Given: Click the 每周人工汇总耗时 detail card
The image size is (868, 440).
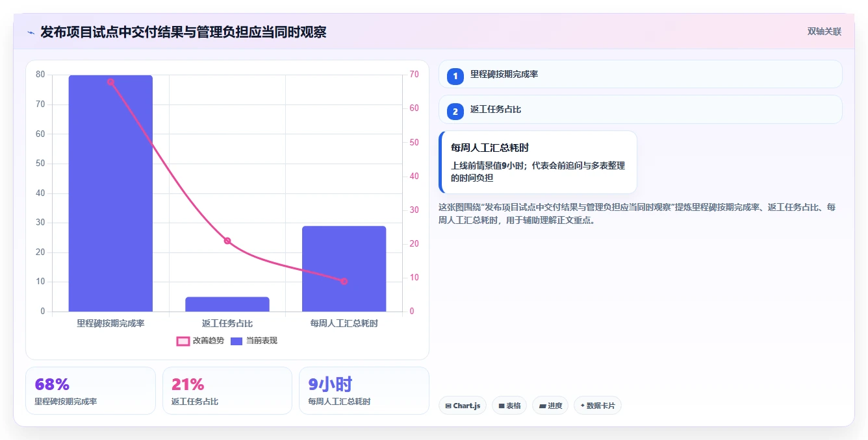Looking at the screenshot, I should tap(538, 162).
